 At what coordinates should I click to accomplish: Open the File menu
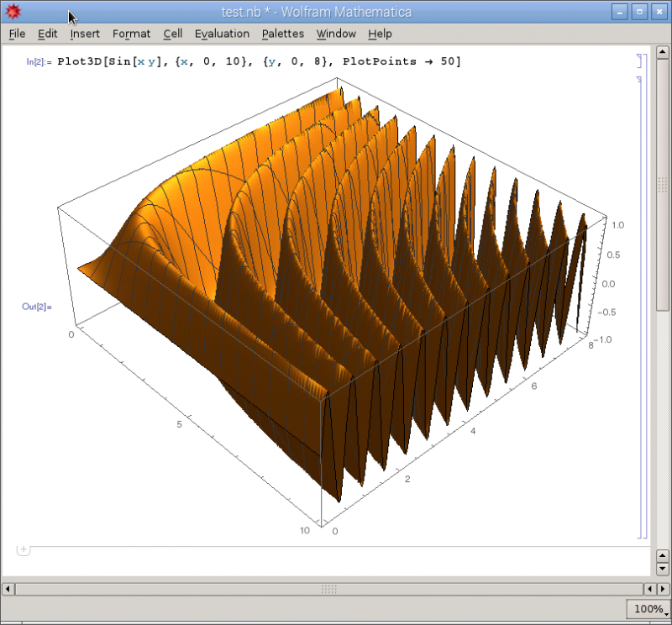pos(17,34)
